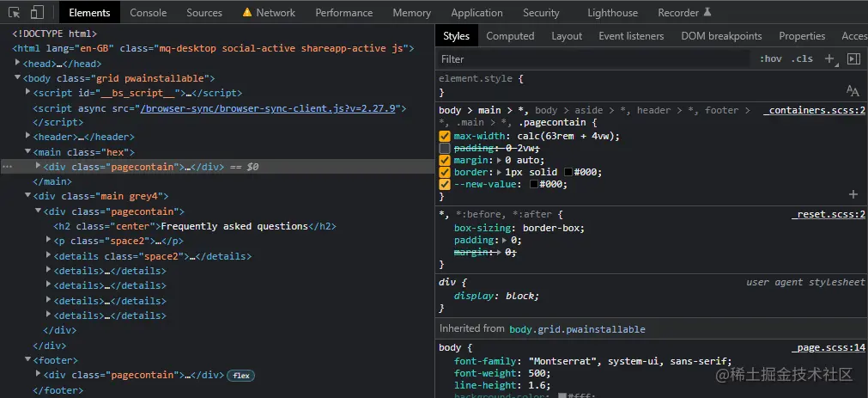
Task: Expand the padding shorthand in reset rule
Action: pyautogui.click(x=505, y=240)
